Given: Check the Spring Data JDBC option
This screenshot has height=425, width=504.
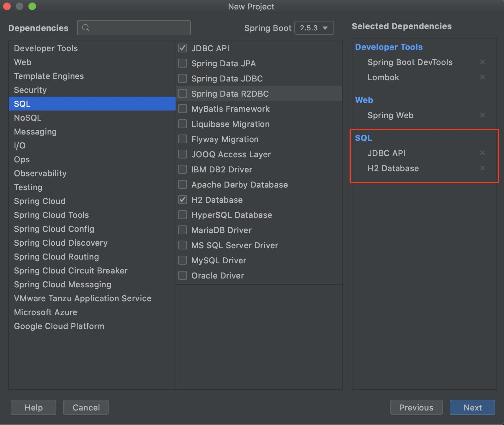Looking at the screenshot, I should click(183, 78).
